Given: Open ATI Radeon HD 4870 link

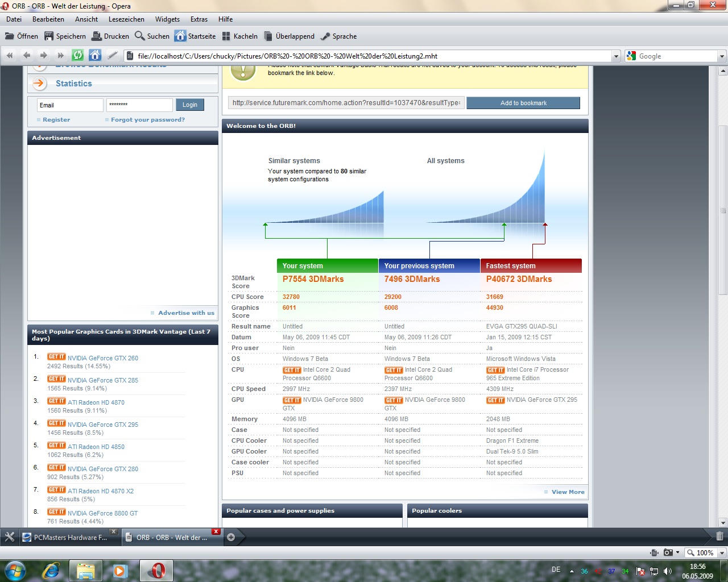Looking at the screenshot, I should [96, 402].
